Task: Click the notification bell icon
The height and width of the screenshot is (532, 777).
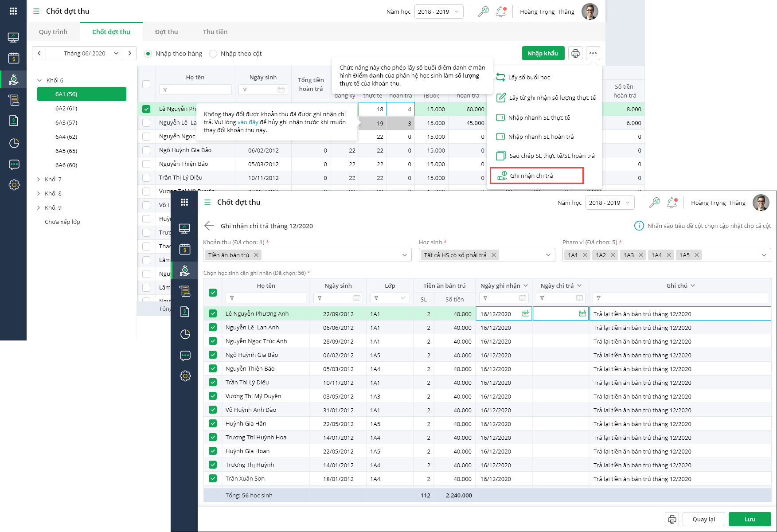Action: 501,12
